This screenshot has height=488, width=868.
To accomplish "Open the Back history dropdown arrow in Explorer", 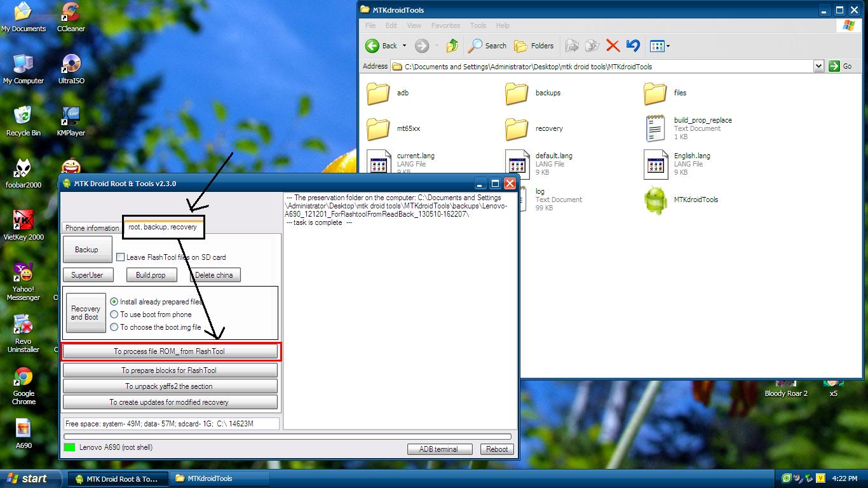I will pyautogui.click(x=404, y=46).
